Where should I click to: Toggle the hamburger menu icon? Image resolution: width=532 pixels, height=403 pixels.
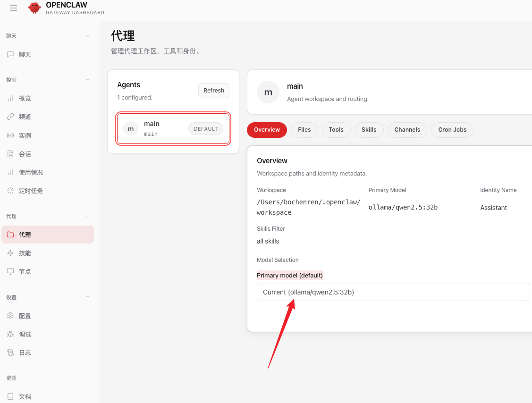pyautogui.click(x=14, y=8)
